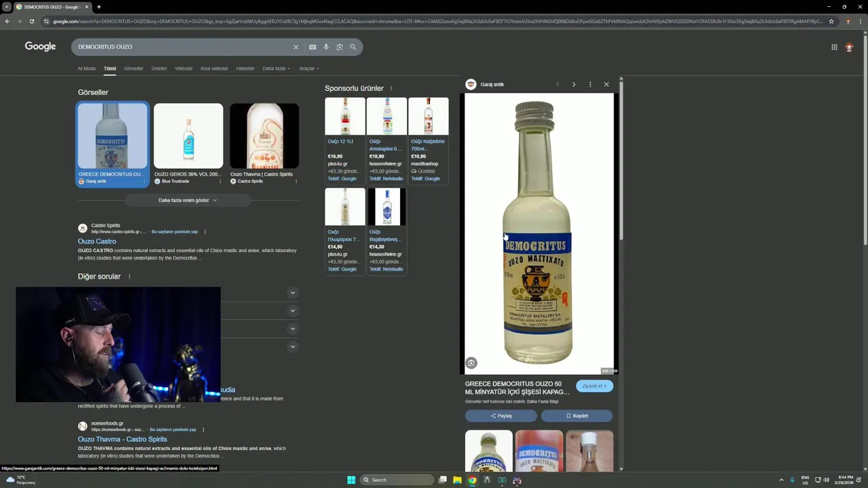Switch to the AI Modu tab
This screenshot has width=868, height=488.
point(87,68)
